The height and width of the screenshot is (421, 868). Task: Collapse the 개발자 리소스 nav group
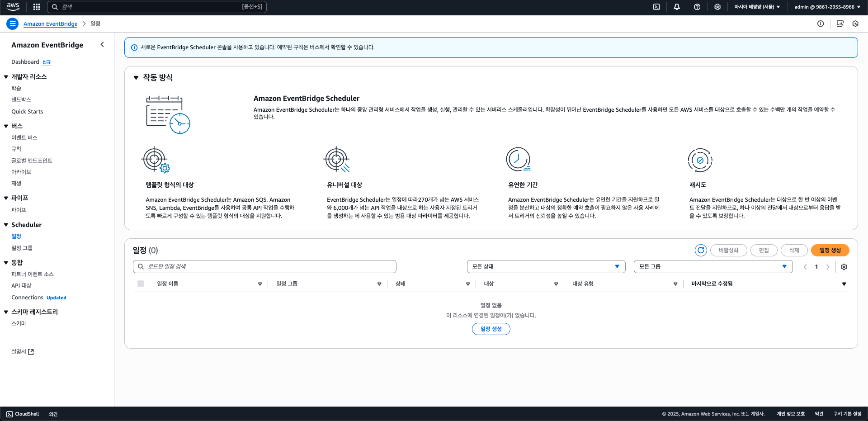point(6,77)
